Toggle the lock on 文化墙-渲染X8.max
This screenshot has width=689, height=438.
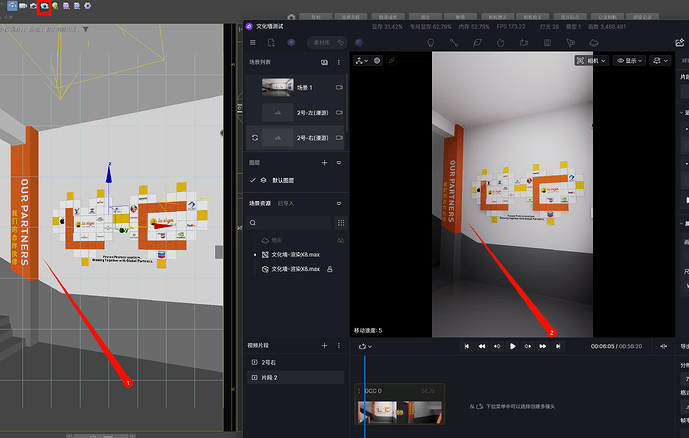click(330, 269)
